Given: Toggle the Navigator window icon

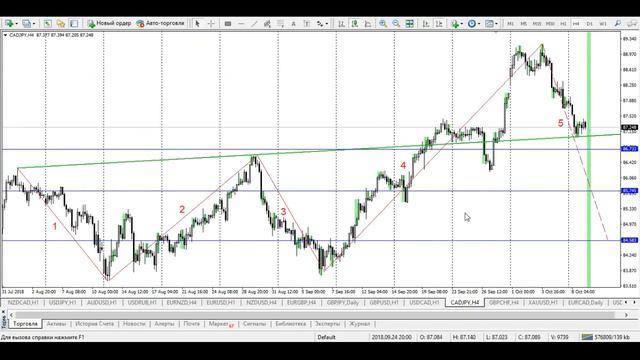Looking at the screenshot, I should [x=61, y=24].
